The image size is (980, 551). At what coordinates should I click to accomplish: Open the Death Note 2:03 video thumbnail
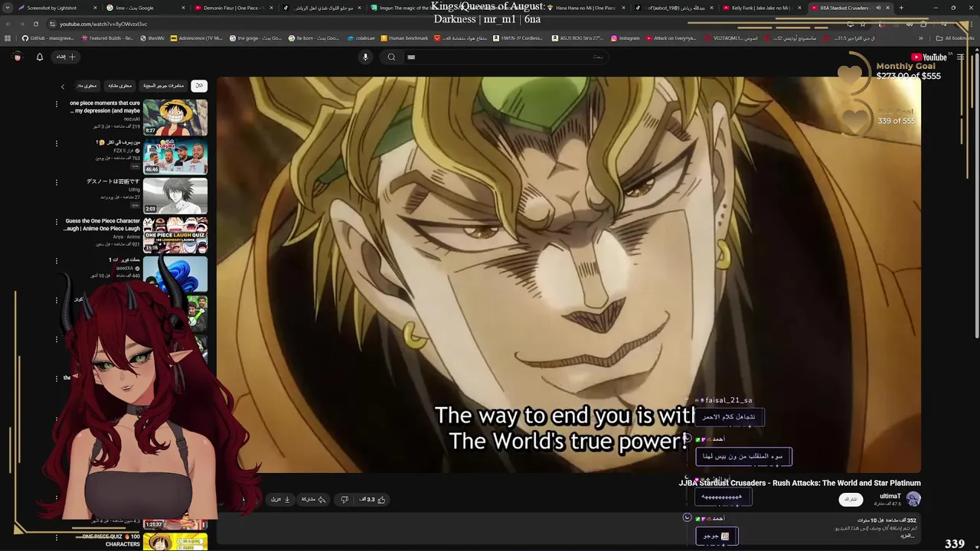pyautogui.click(x=175, y=196)
